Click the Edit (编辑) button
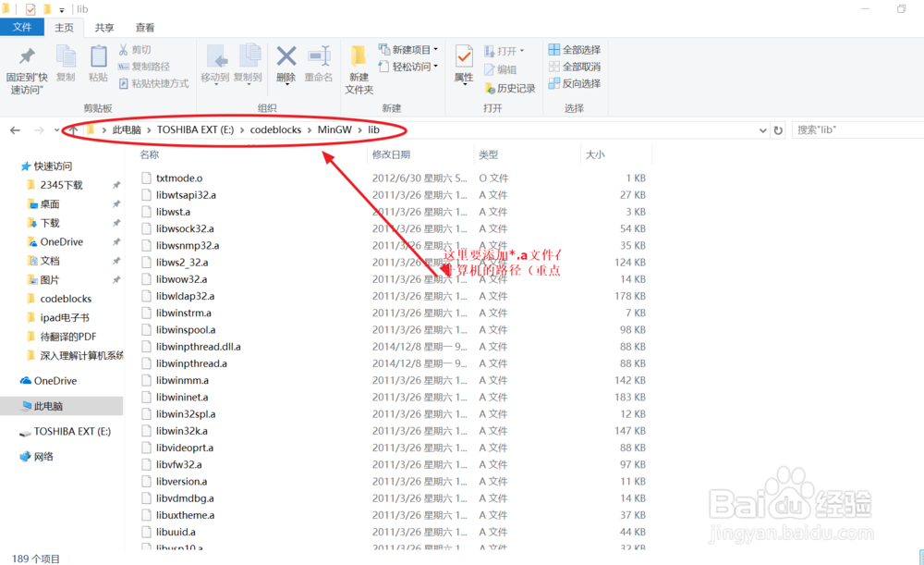This screenshot has height=565, width=924. tap(500, 69)
